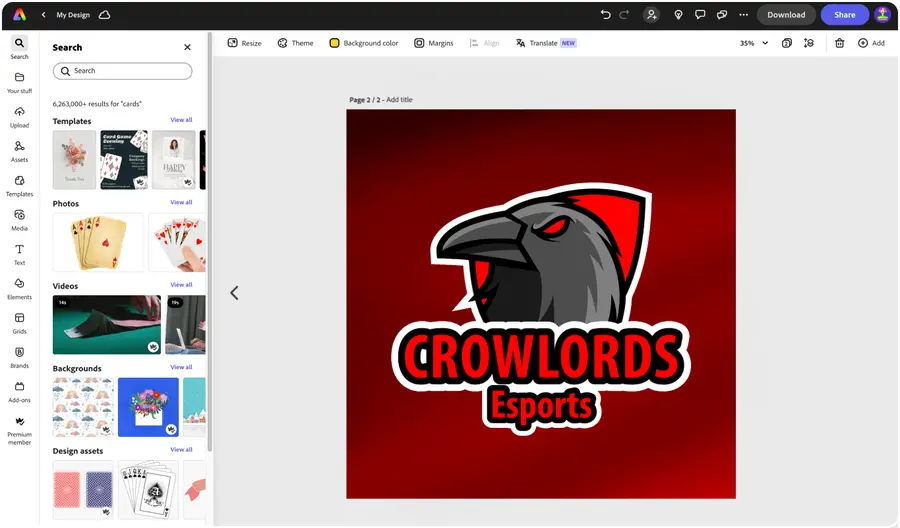Click the Download button
Viewport: 900px width, 528px height.
tap(786, 15)
